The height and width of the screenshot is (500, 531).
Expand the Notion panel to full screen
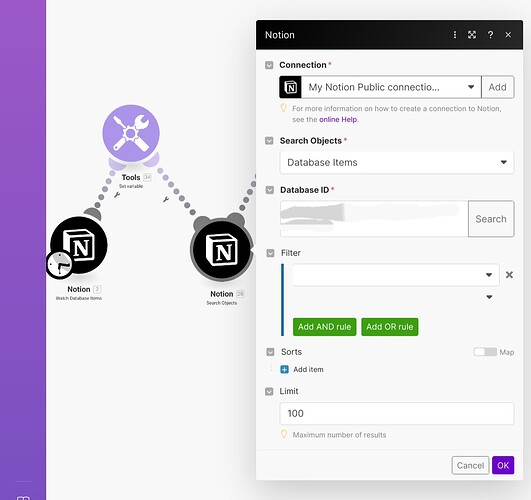(x=472, y=35)
